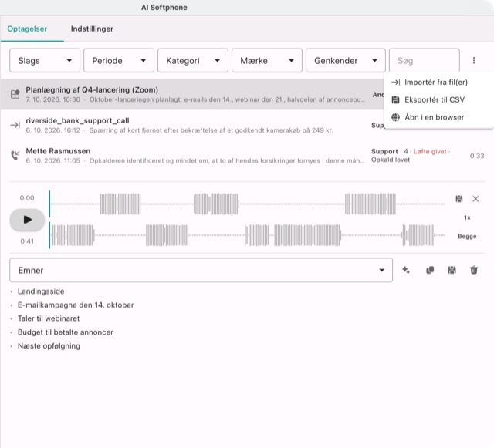The height and width of the screenshot is (448, 494).
Task: Click the disk icon beside Eksportér til CSV
Action: click(x=395, y=99)
